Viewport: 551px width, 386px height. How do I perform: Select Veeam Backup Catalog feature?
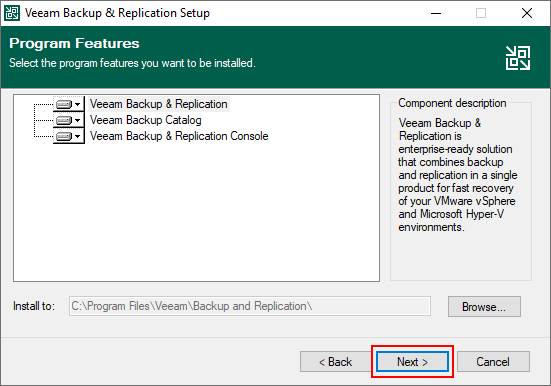[x=145, y=120]
